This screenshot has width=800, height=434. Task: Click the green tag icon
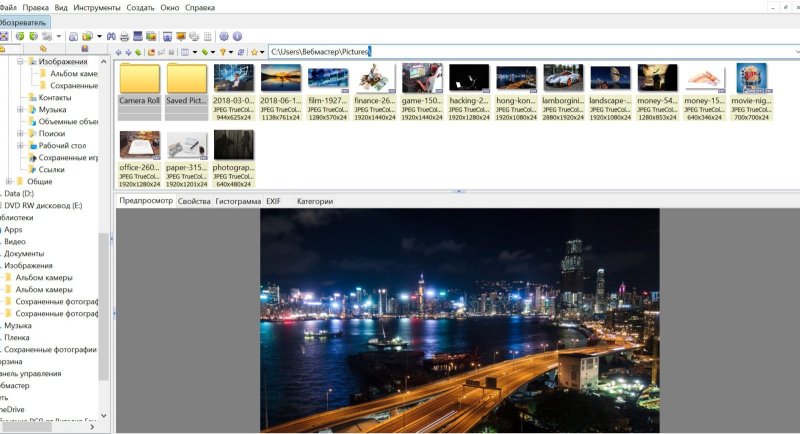coord(205,52)
